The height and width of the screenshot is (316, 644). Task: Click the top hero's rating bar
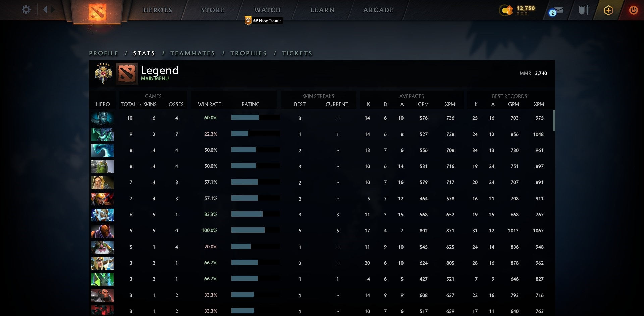255,118
